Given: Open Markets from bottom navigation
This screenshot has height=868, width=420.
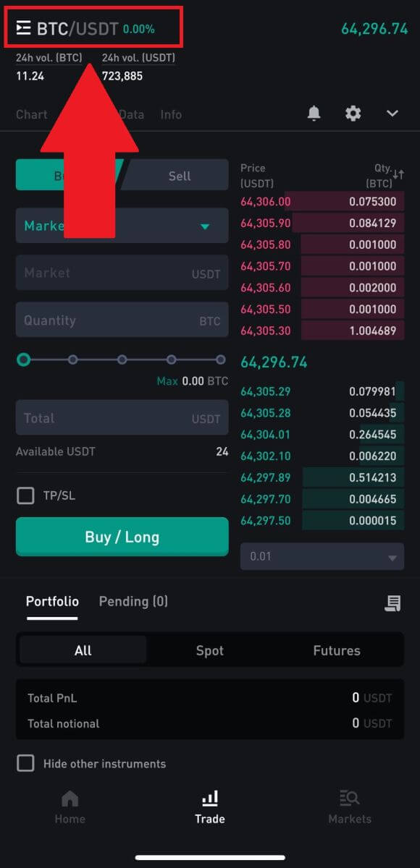Looking at the screenshot, I should click(349, 807).
